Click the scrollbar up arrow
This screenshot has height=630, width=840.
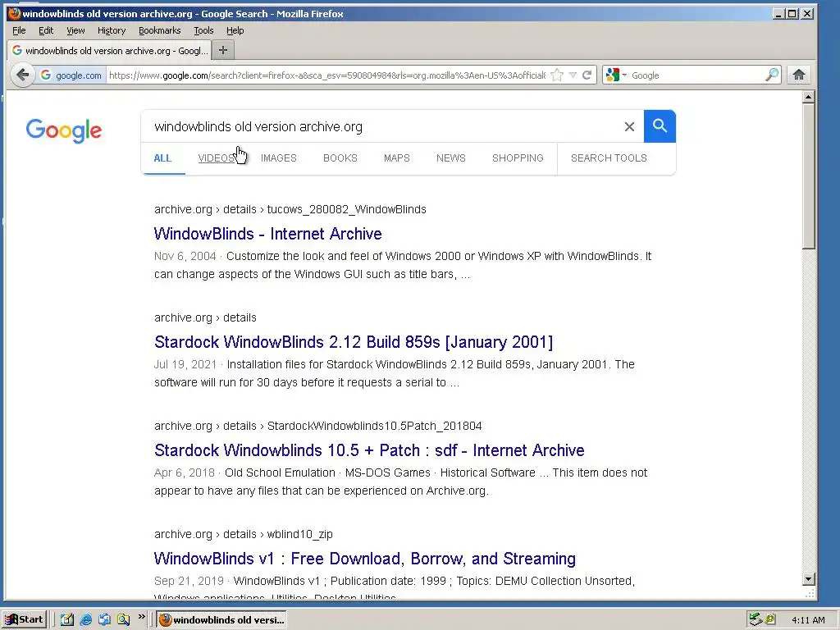coord(808,97)
